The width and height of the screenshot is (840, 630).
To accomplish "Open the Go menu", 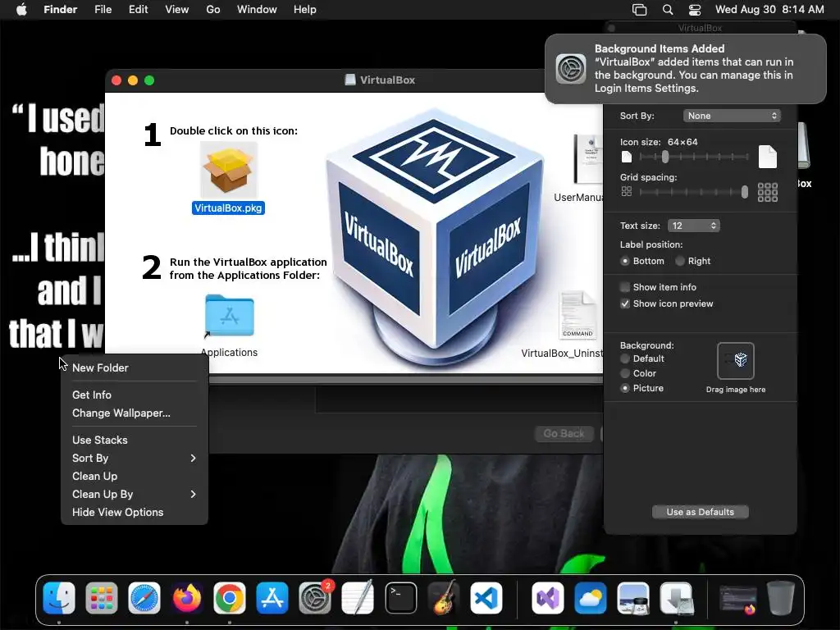I will (x=213, y=10).
